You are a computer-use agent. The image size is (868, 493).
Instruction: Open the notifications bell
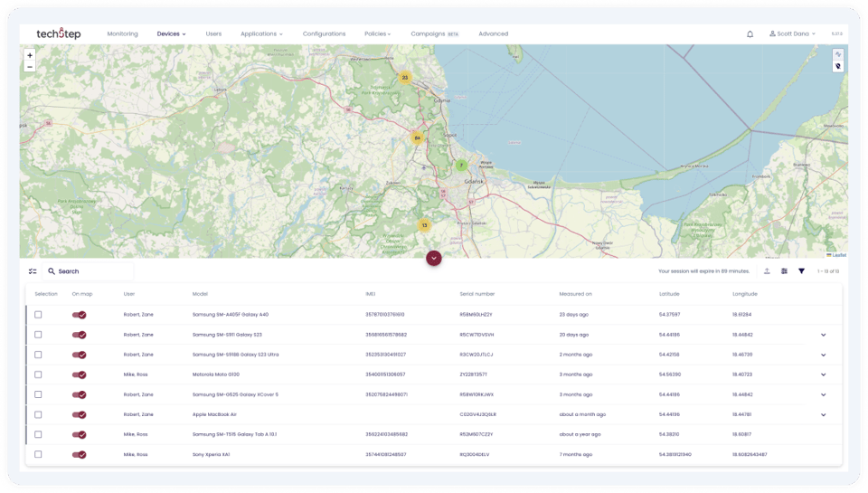(x=750, y=33)
